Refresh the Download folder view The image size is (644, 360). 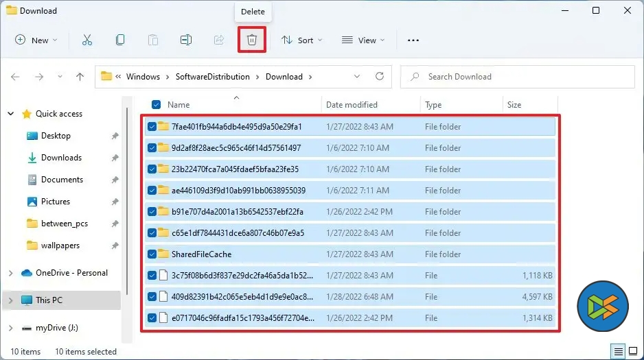tap(380, 77)
